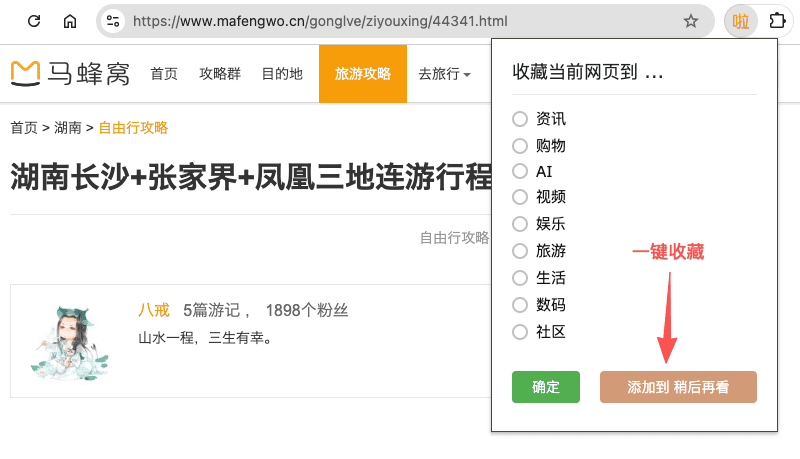The width and height of the screenshot is (800, 459).
Task: Open the 旅游攻略 navigation tab
Action: coord(363,74)
